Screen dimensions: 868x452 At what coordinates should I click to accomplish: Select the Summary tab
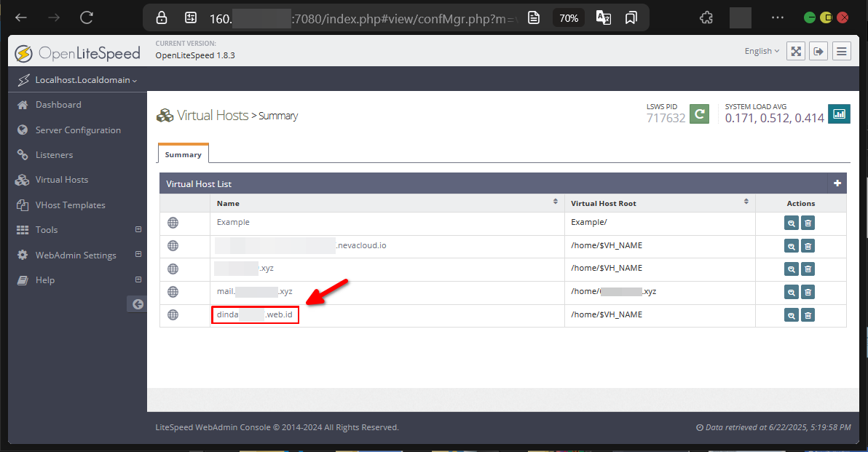(x=184, y=154)
